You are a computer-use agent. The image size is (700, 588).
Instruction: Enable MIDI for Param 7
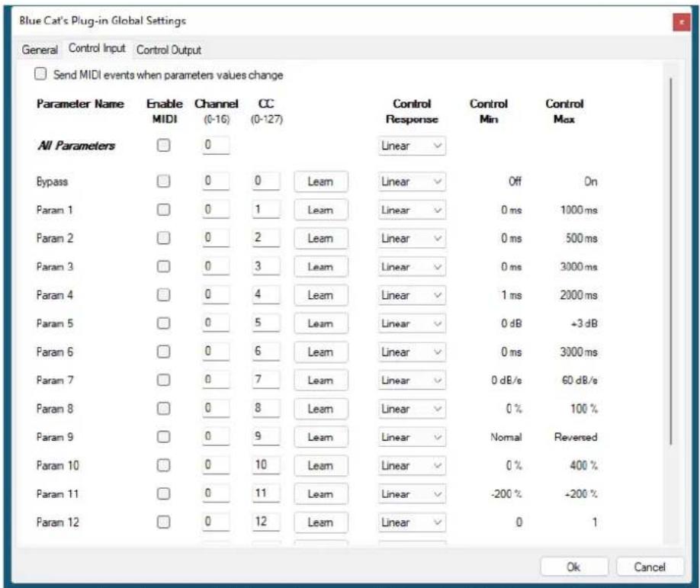(x=163, y=380)
